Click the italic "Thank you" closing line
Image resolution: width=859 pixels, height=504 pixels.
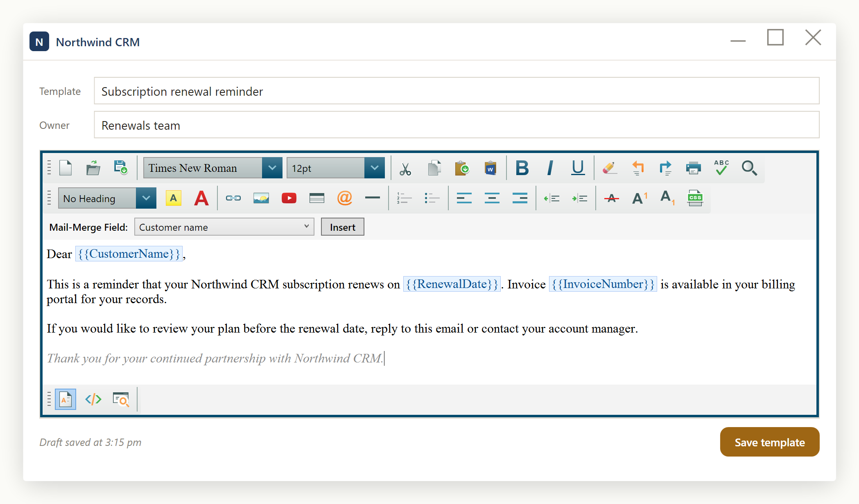click(x=215, y=358)
